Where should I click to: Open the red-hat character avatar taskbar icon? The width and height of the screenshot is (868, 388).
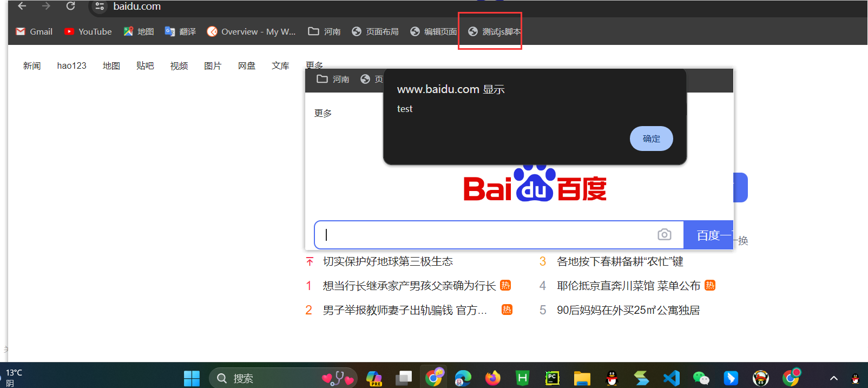(x=761, y=378)
